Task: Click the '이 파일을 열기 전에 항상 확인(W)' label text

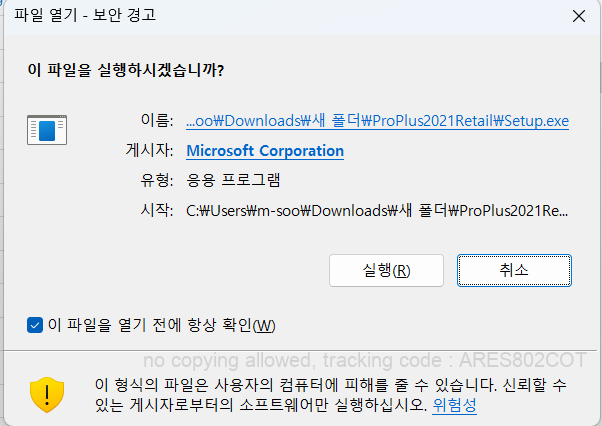Action: (x=162, y=325)
